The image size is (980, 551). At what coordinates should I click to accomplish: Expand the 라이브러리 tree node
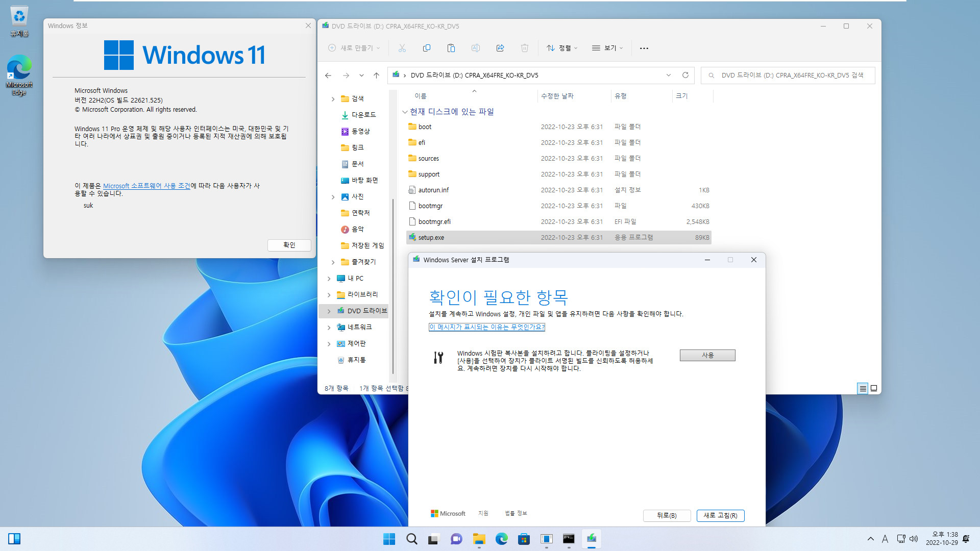click(329, 295)
